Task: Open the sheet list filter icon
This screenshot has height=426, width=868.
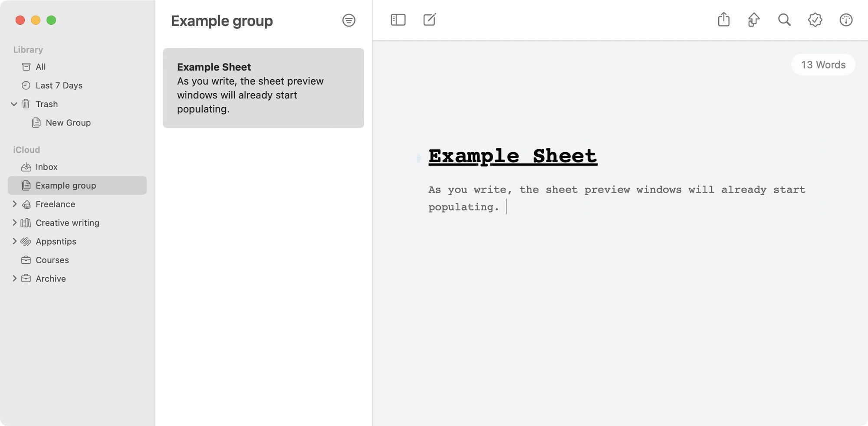Action: pyautogui.click(x=349, y=20)
